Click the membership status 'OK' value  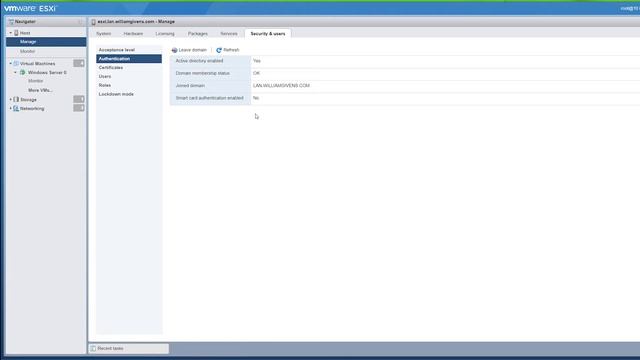(256, 73)
